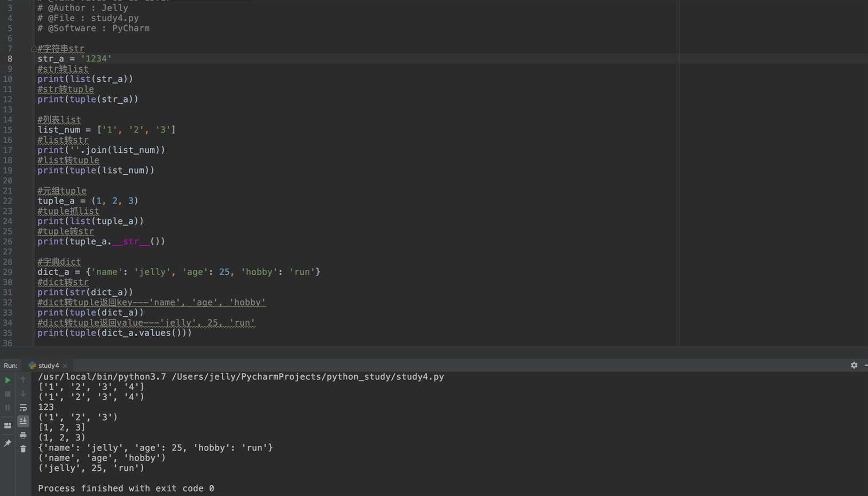Click the #列表list comment
Image resolution: width=868 pixels, height=496 pixels.
59,120
